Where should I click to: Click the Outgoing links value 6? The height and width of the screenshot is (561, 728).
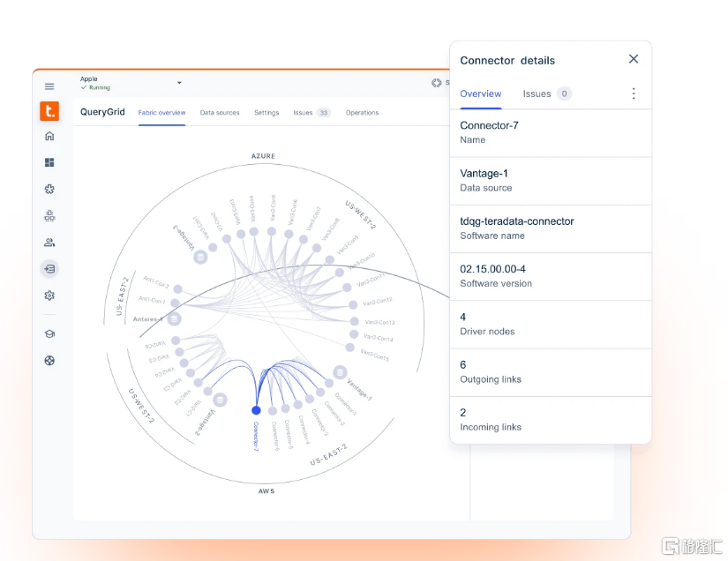(463, 364)
